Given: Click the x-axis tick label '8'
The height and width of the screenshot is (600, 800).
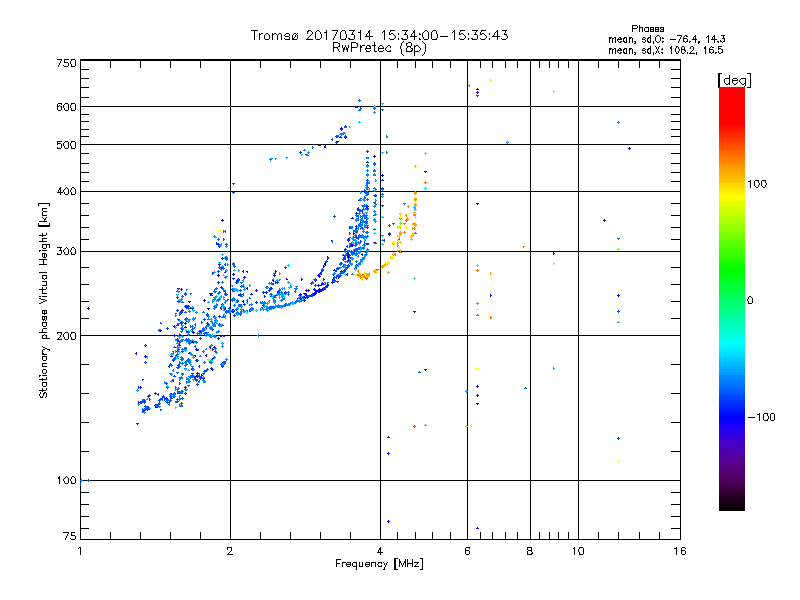Looking at the screenshot, I should pyautogui.click(x=530, y=551).
